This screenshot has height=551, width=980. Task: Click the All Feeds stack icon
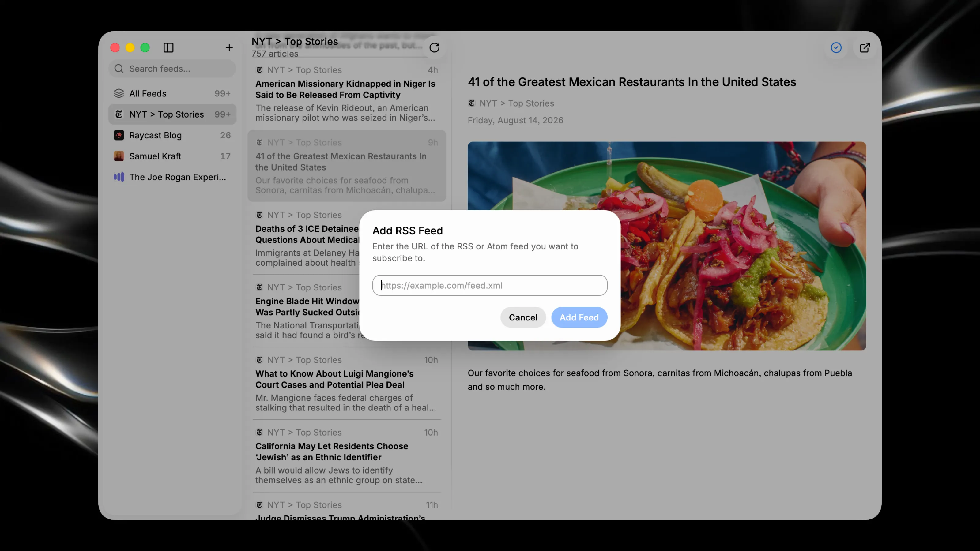tap(119, 93)
